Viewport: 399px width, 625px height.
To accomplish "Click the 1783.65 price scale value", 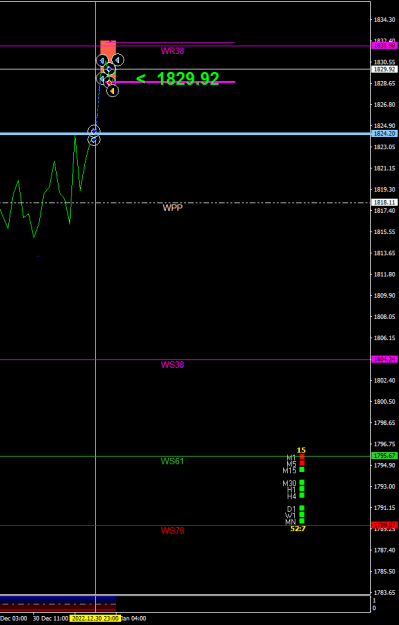I will tap(384, 593).
